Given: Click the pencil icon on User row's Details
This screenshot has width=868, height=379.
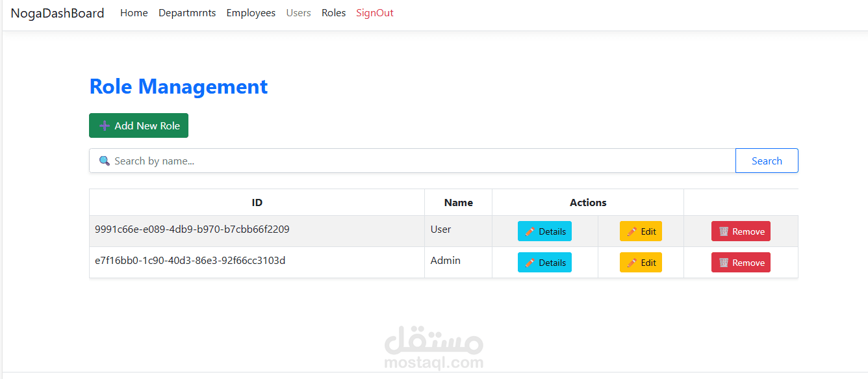Looking at the screenshot, I should coord(530,231).
